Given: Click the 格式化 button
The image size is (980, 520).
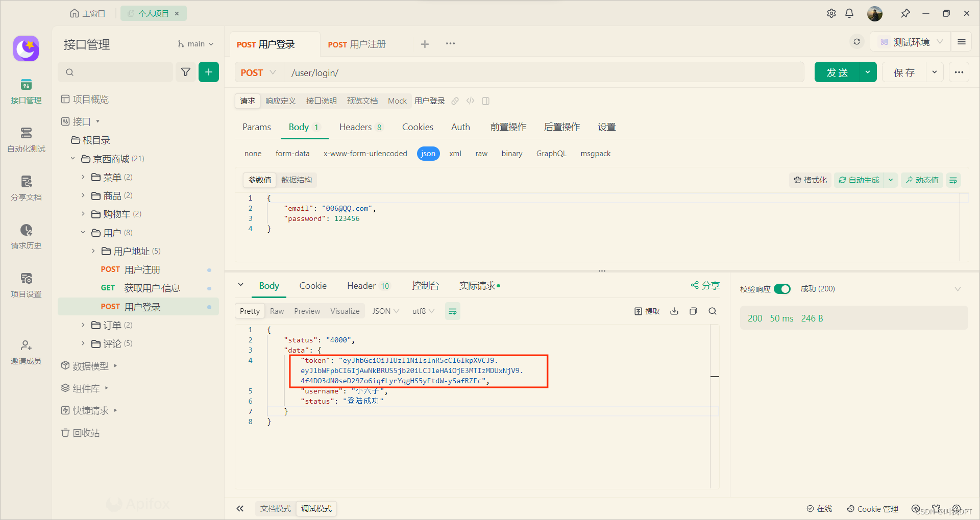Looking at the screenshot, I should click(810, 180).
